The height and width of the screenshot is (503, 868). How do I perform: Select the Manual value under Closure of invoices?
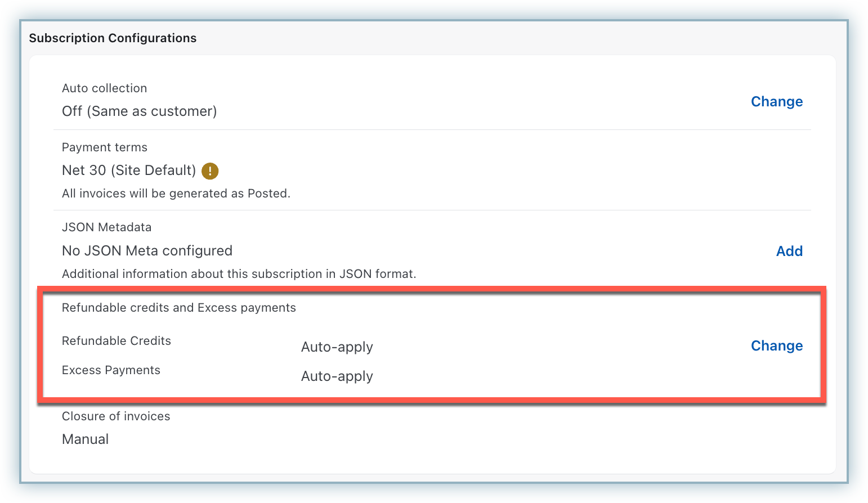pos(85,439)
